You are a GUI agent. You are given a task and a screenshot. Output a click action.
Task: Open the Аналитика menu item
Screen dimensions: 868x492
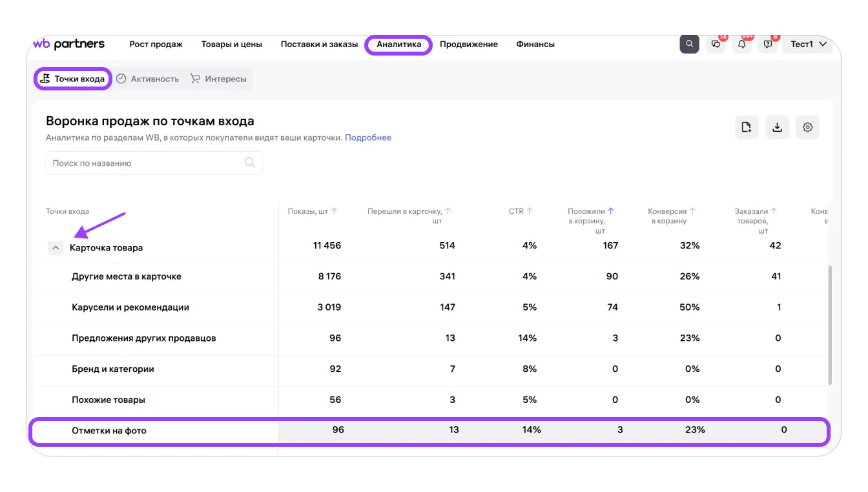click(x=398, y=45)
